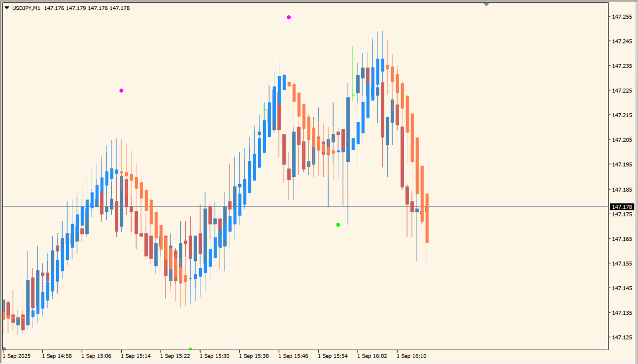638x364 pixels.
Task: Select the green dot near the 147.170 level
Action: (338, 225)
